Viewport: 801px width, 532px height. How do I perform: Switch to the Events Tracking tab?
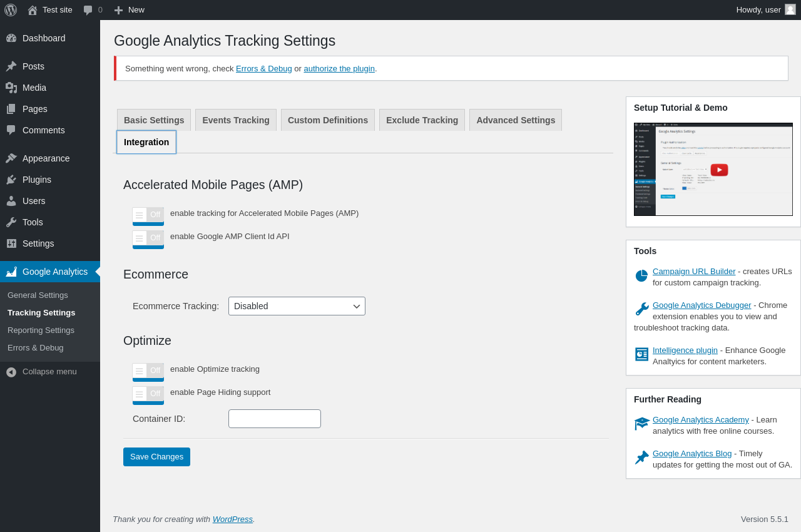pos(236,120)
